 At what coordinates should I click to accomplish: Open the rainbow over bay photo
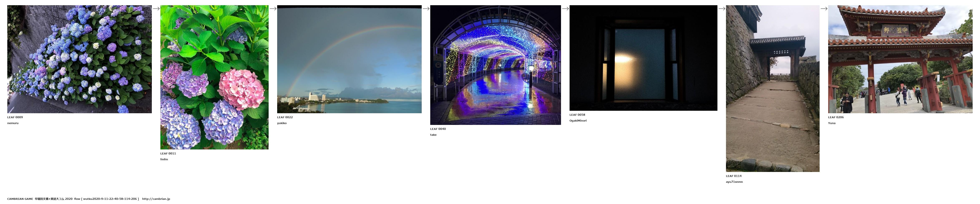[x=349, y=59]
